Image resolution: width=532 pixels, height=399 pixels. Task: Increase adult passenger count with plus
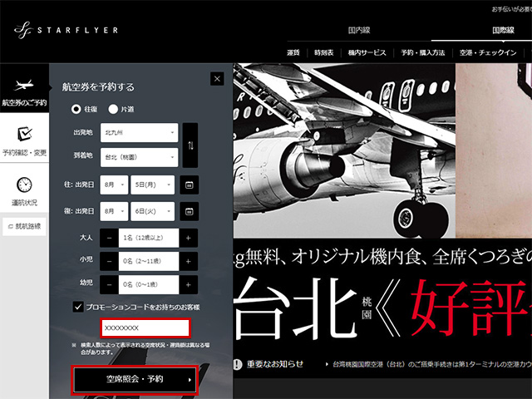tap(190, 239)
